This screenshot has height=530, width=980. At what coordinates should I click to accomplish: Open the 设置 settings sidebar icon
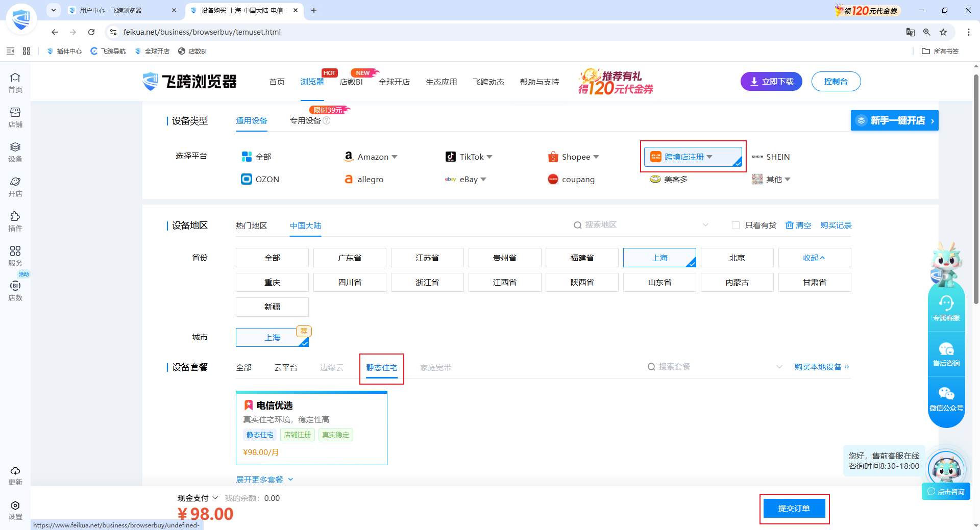point(15,510)
